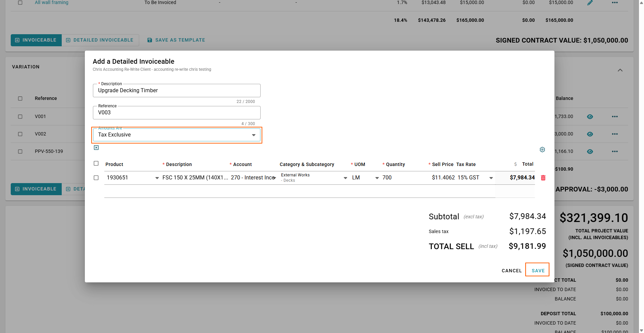
Task: Click the red delete line item trash icon
Action: point(543,178)
